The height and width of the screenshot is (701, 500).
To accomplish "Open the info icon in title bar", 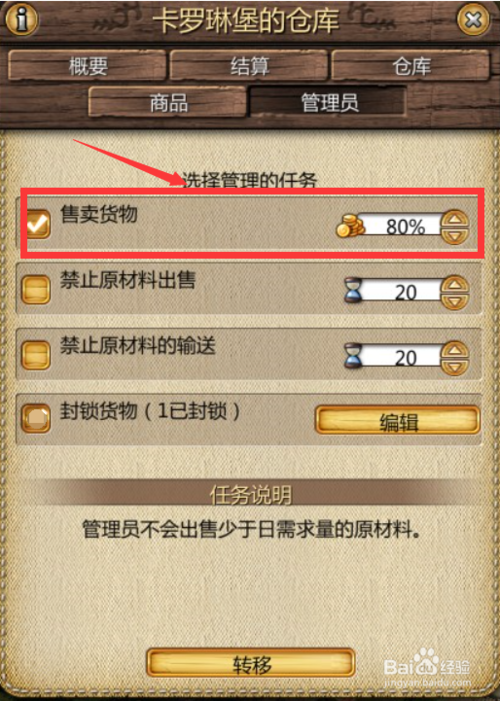I will tap(21, 19).
